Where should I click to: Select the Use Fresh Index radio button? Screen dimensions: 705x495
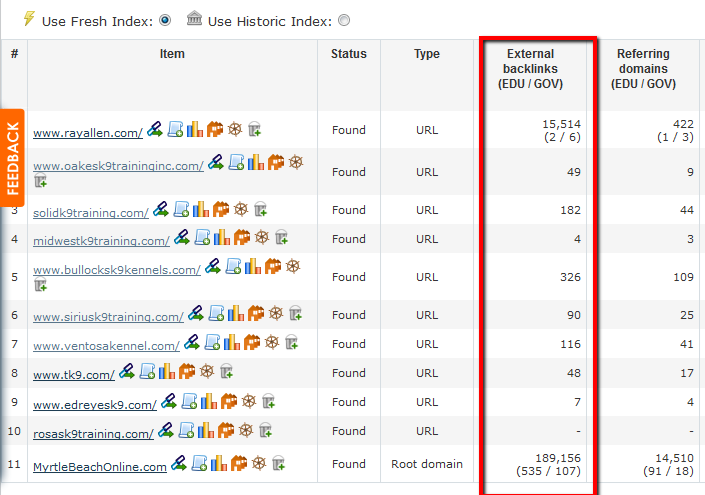coord(165,21)
